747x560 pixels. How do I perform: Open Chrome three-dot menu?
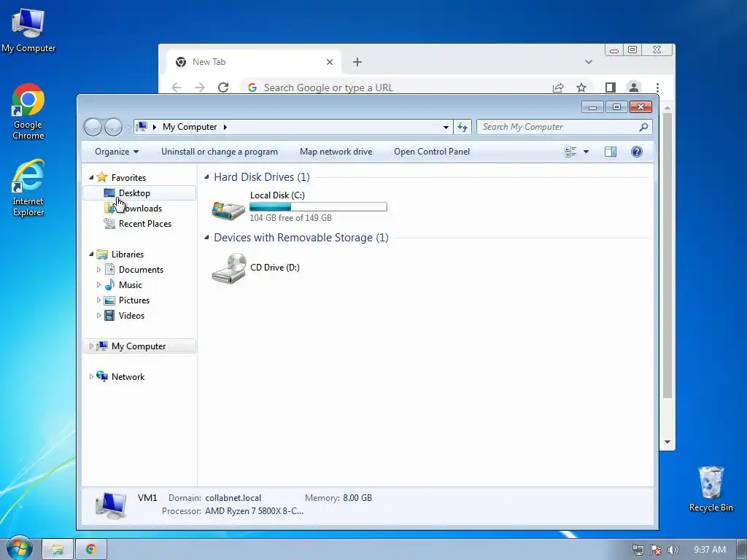[657, 87]
